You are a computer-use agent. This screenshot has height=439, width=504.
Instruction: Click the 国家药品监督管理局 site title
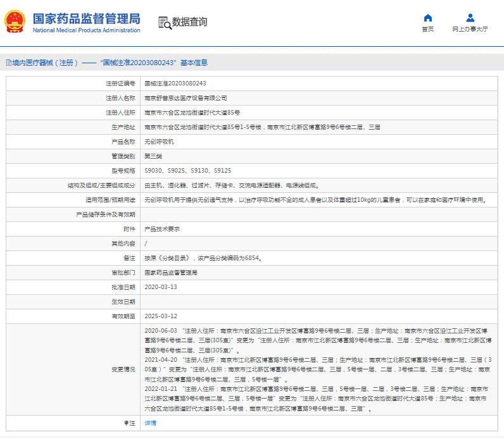click(x=86, y=18)
